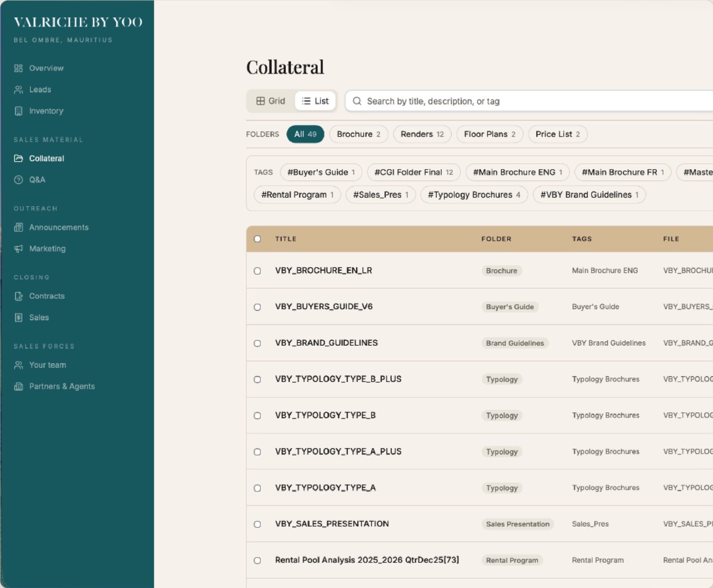Select the #Main Brochure ENG tag
The height and width of the screenshot is (588, 713).
tap(517, 172)
